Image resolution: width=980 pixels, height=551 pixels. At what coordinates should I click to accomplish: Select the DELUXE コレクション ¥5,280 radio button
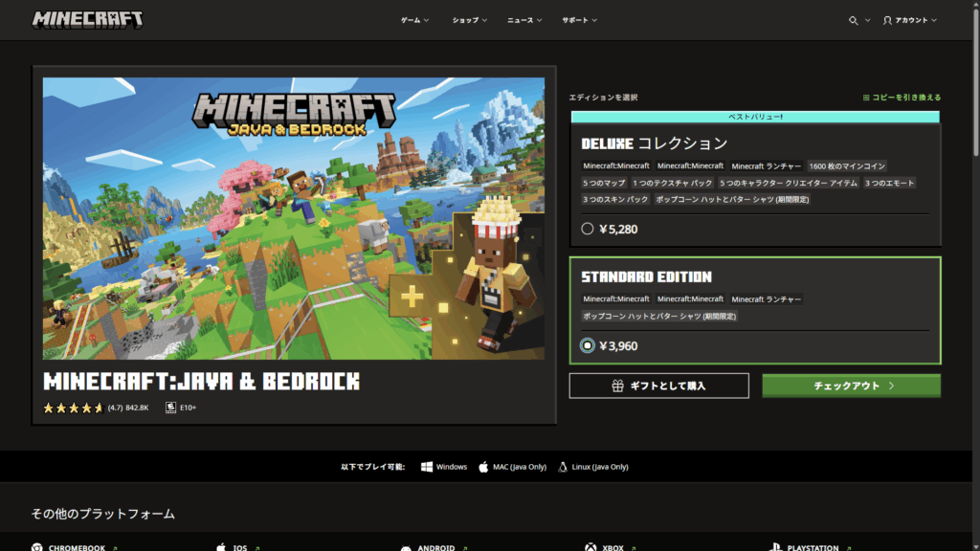pos(587,229)
